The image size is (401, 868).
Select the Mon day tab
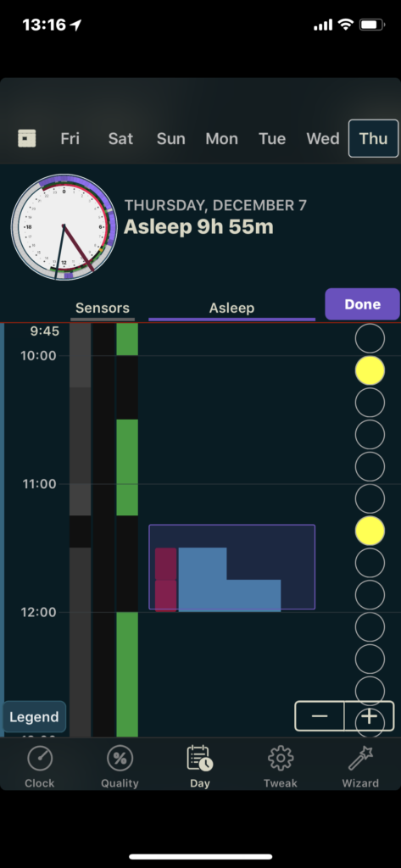pyautogui.click(x=221, y=138)
